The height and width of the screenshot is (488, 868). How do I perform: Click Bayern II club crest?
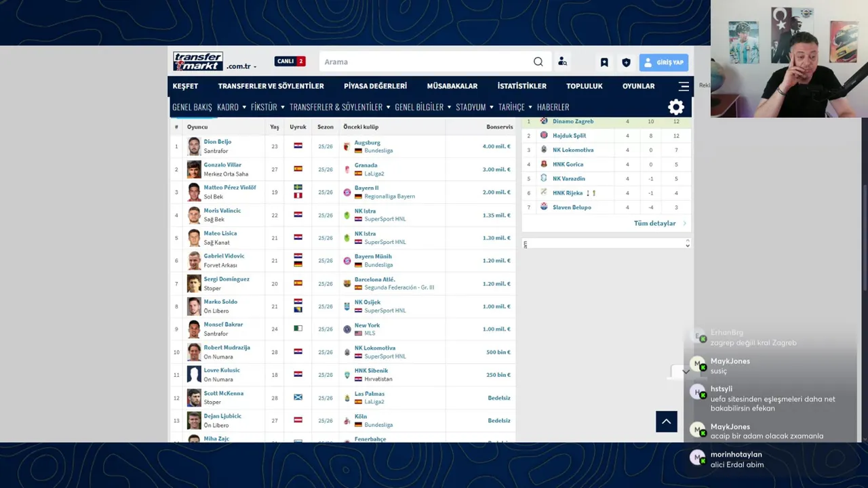pos(347,192)
